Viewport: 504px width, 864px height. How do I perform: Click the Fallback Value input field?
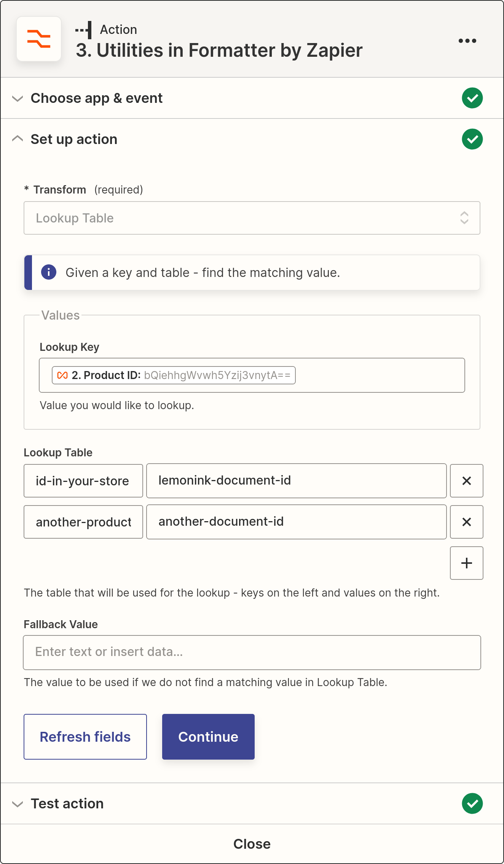coord(252,652)
